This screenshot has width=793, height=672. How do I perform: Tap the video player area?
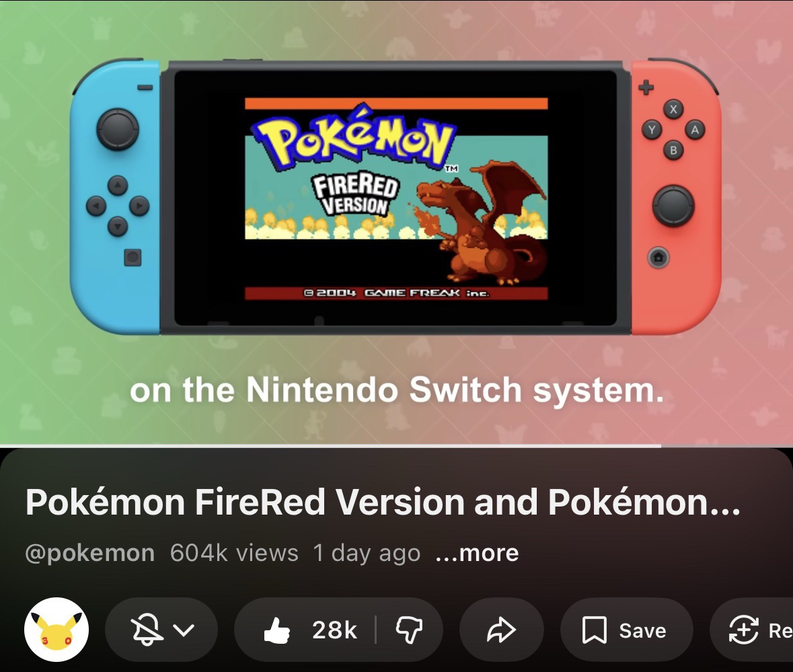397,223
